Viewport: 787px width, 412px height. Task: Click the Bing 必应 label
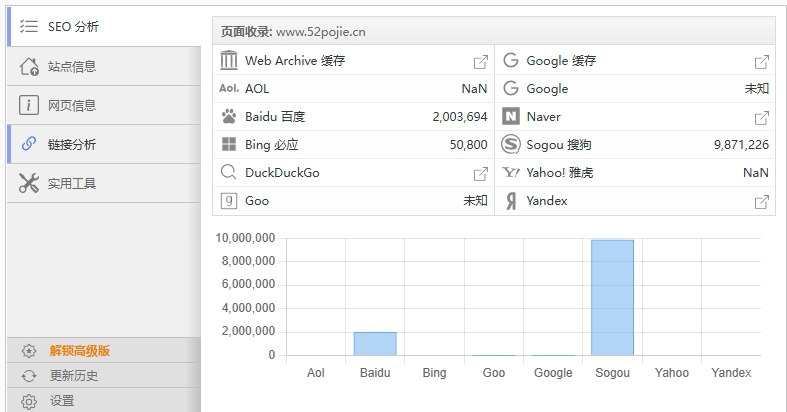coord(272,145)
